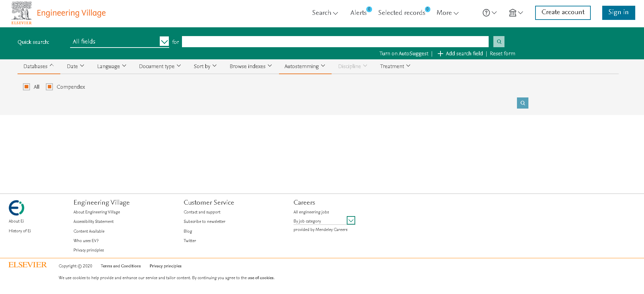Open the Autostemming tab
The height and width of the screenshot is (294, 644).
[305, 66]
